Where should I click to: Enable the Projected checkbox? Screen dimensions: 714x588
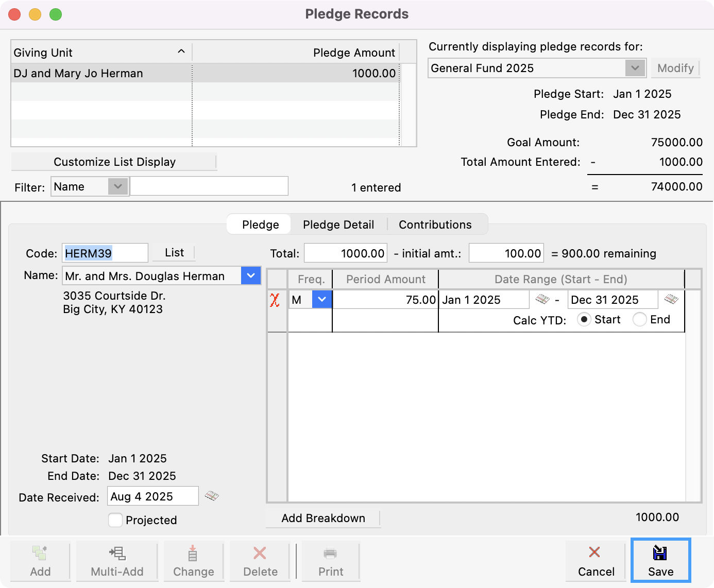point(115,520)
